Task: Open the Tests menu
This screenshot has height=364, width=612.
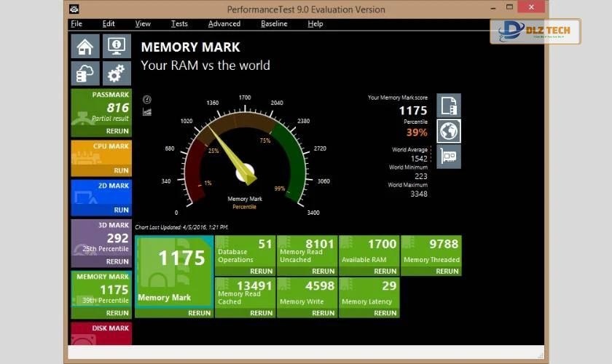Action: [179, 23]
